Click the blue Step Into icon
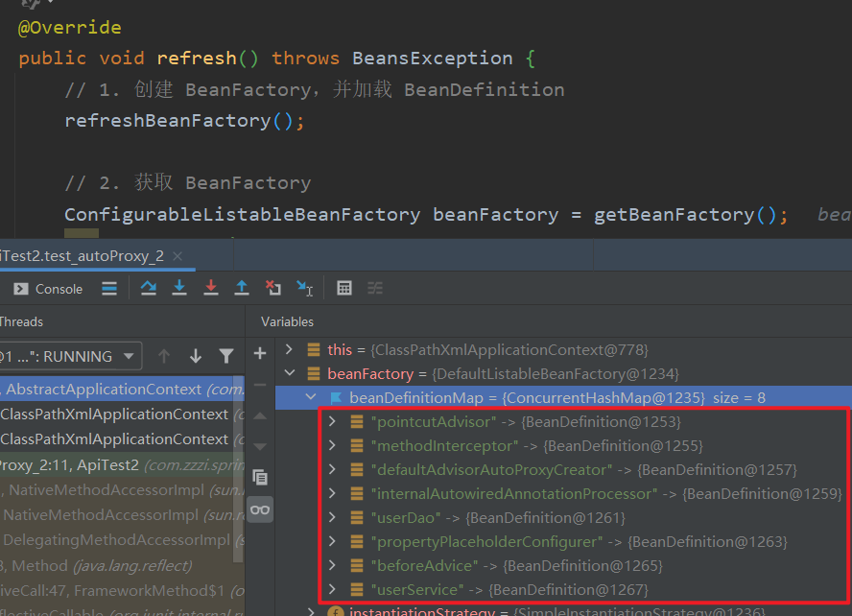This screenshot has width=852, height=616. [178, 288]
